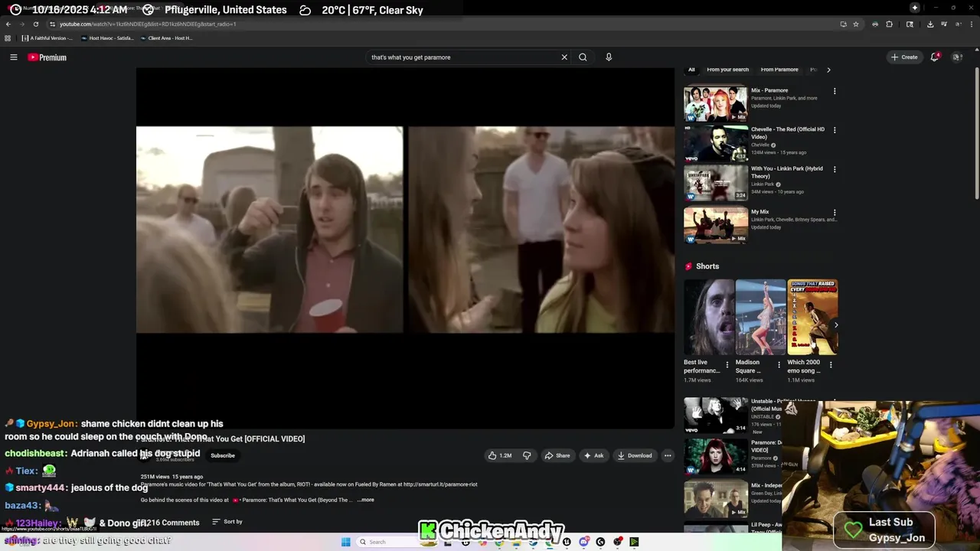Viewport: 980px width, 551px height.
Task: Open the account avatar menu
Action: pos(957,57)
